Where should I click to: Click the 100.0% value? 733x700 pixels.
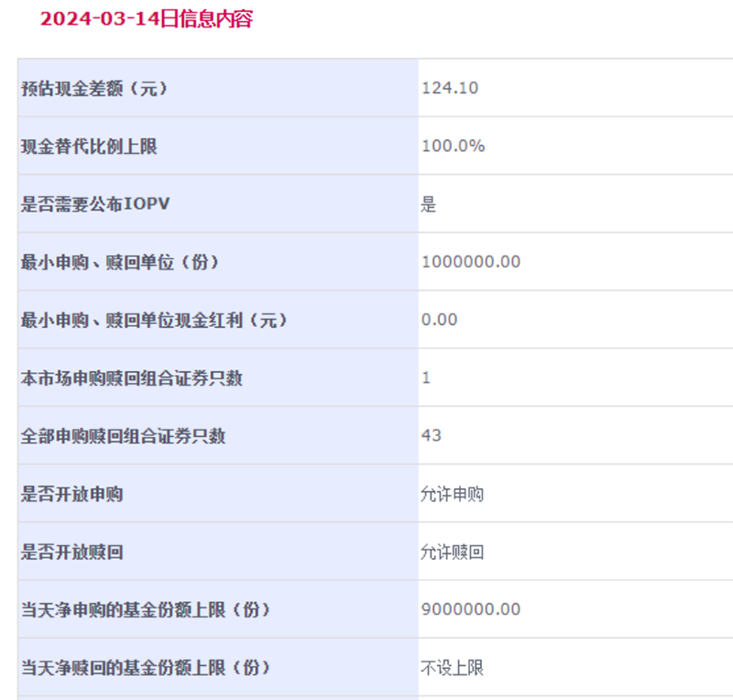[x=453, y=147]
